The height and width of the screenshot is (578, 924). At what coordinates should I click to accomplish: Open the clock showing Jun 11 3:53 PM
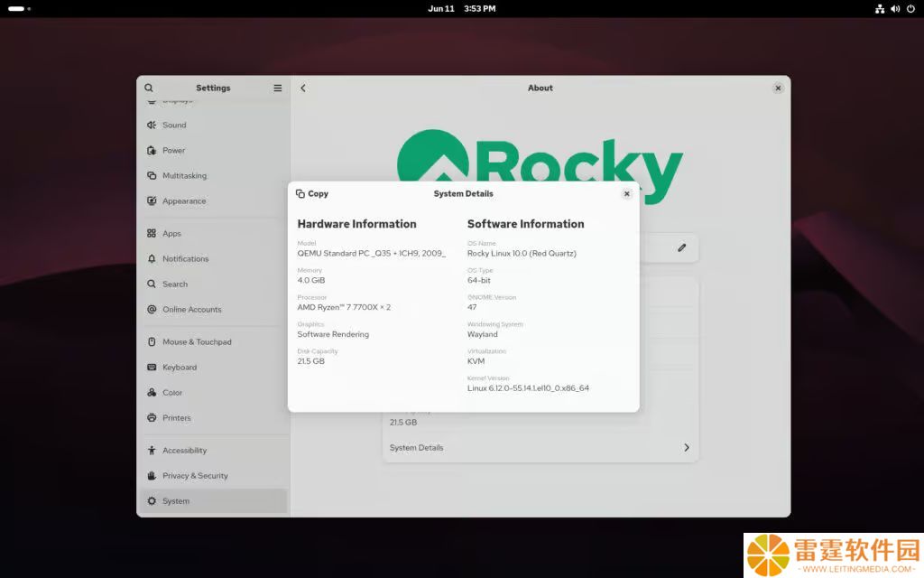(461, 9)
